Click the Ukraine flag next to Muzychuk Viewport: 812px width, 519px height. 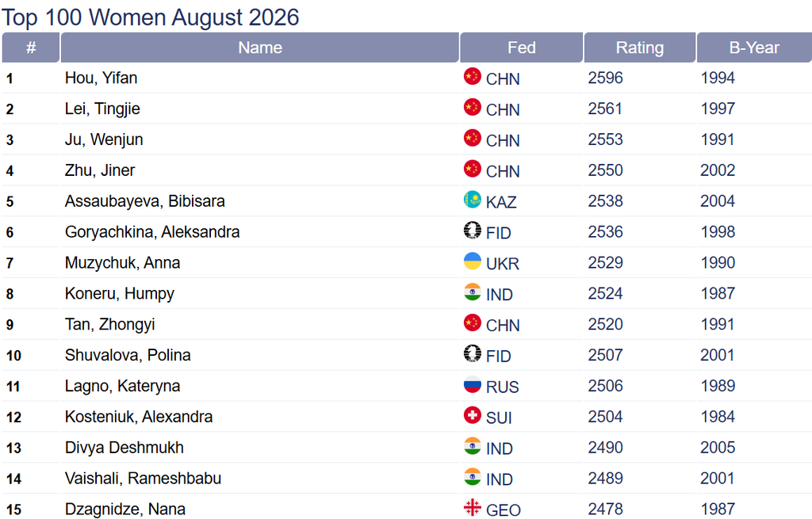click(x=473, y=261)
